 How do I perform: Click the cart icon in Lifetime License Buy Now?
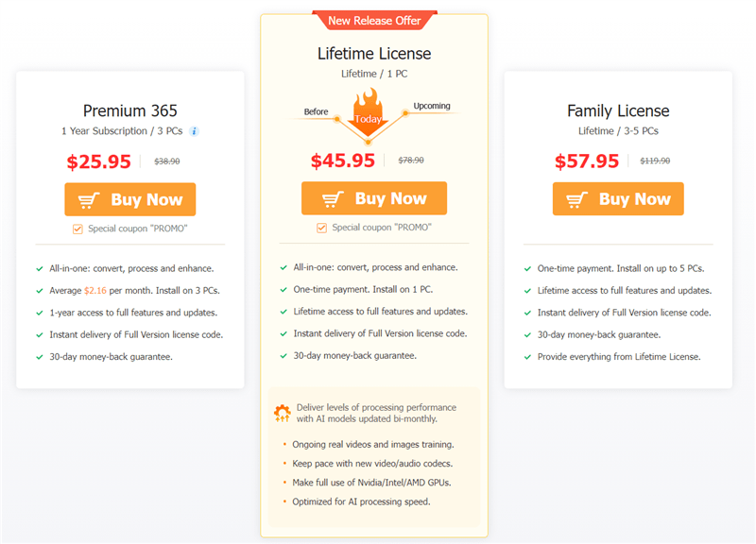334,199
